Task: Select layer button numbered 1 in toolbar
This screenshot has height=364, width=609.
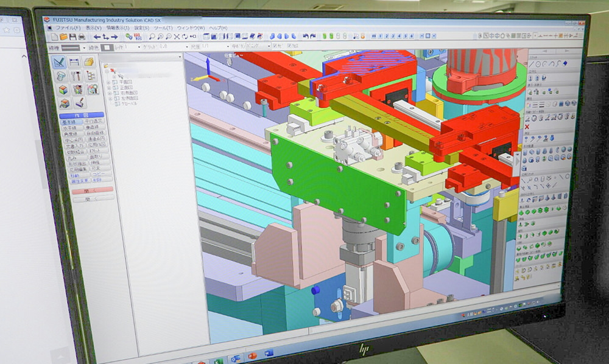Action: [x=380, y=36]
